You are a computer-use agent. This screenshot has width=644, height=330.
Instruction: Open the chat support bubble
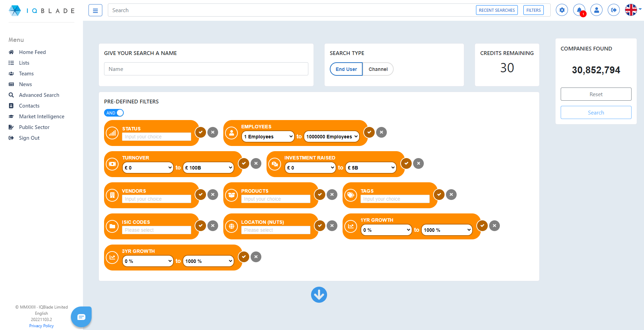tap(81, 317)
